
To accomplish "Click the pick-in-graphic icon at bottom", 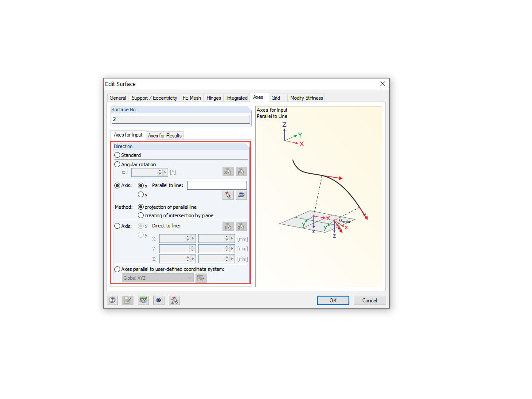I will point(174,300).
